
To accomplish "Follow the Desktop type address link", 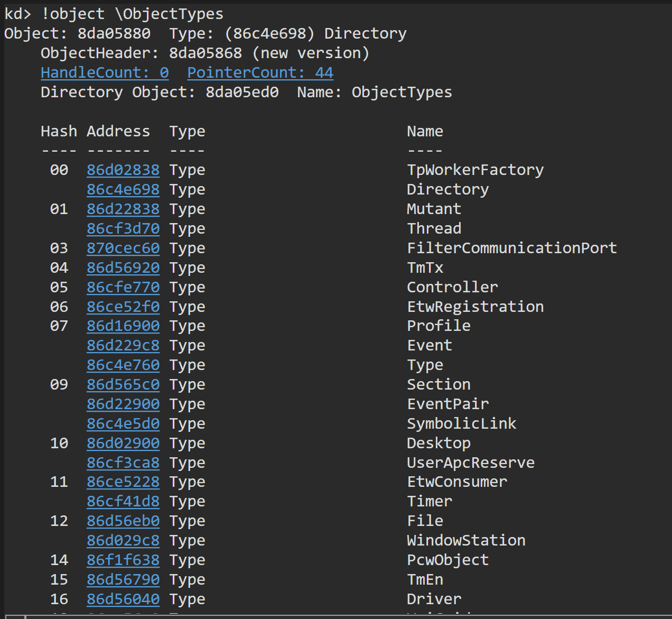I will (x=123, y=443).
